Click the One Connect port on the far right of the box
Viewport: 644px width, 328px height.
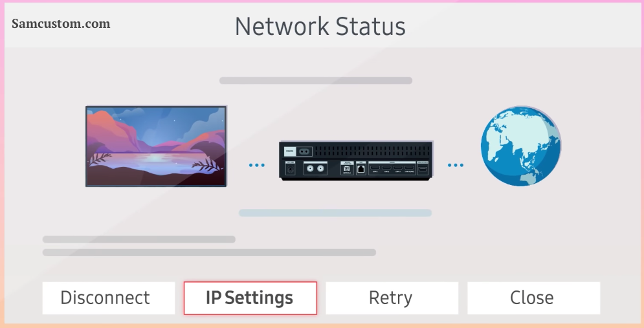(x=423, y=169)
